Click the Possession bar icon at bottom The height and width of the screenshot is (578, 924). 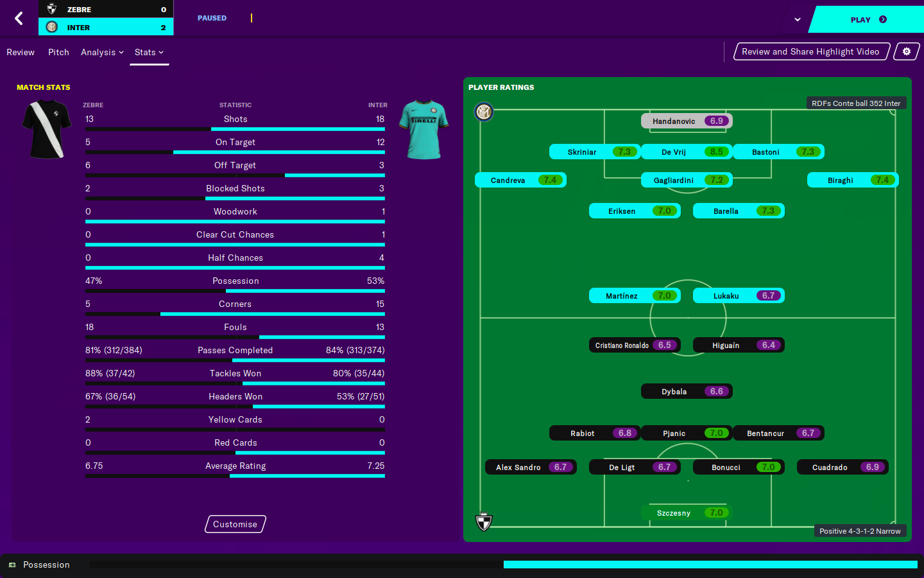click(x=12, y=565)
